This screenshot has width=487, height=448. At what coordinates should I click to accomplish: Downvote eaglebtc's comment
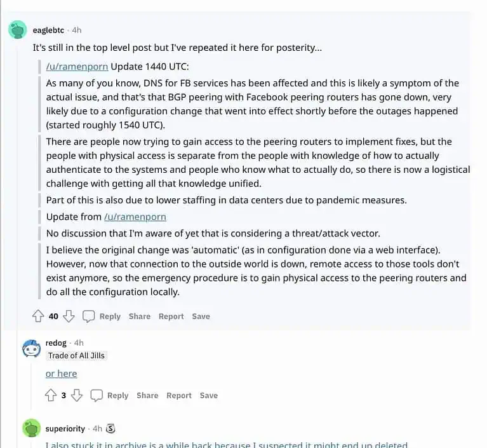click(69, 316)
